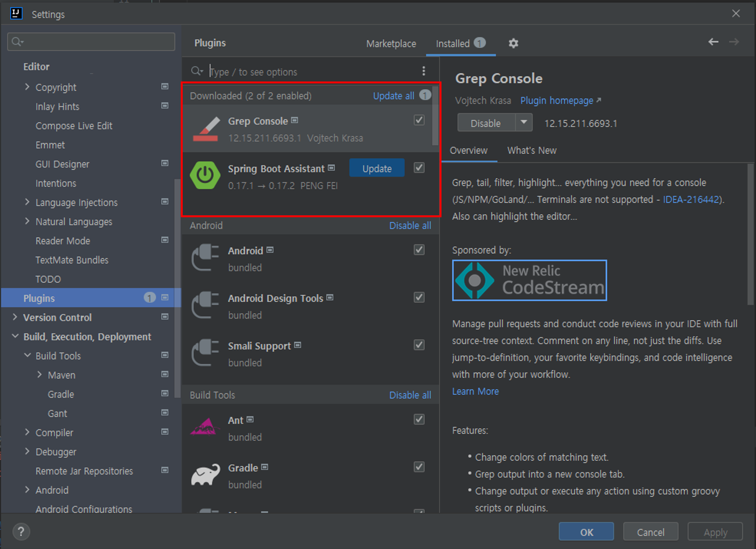Collapse Build, Execution, Deployment section
The image size is (756, 549).
click(x=15, y=336)
